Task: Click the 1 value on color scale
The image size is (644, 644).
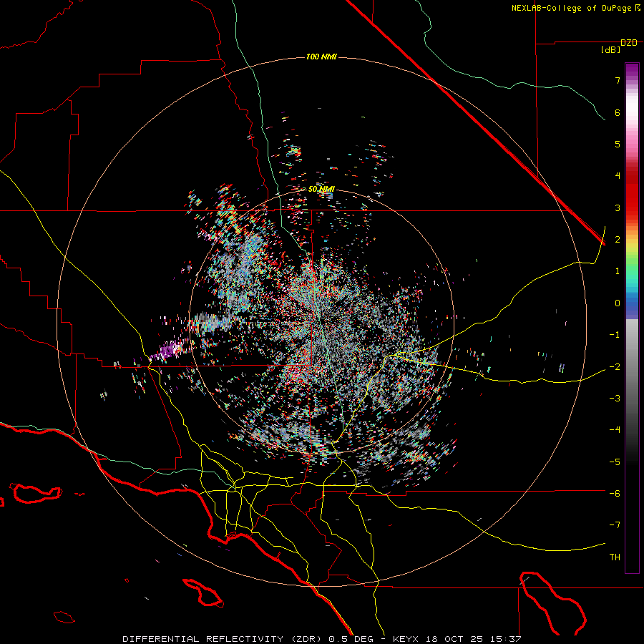Action: coord(618,271)
